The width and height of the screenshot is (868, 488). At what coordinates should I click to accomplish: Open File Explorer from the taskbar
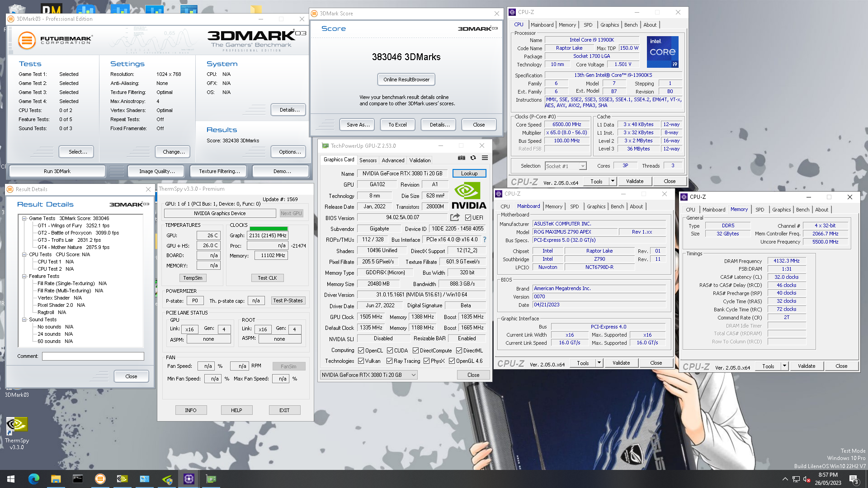56,479
